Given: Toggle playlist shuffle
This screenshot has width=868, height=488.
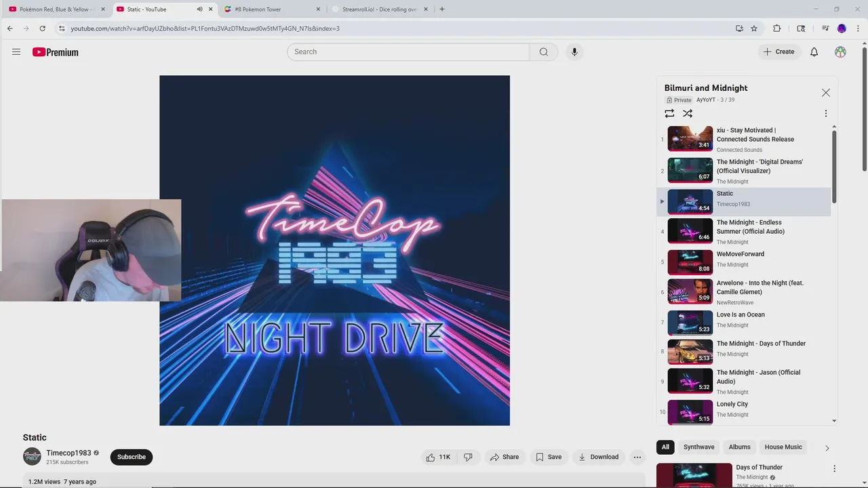Looking at the screenshot, I should [x=688, y=113].
